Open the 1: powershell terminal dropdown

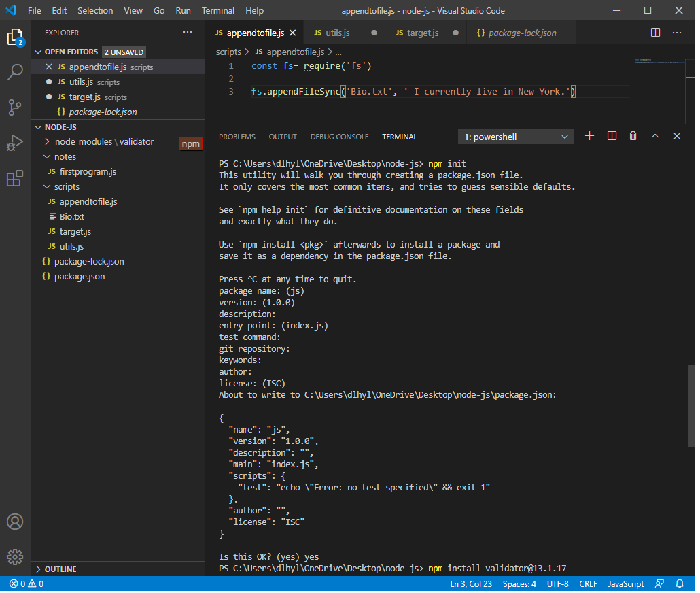pos(515,136)
